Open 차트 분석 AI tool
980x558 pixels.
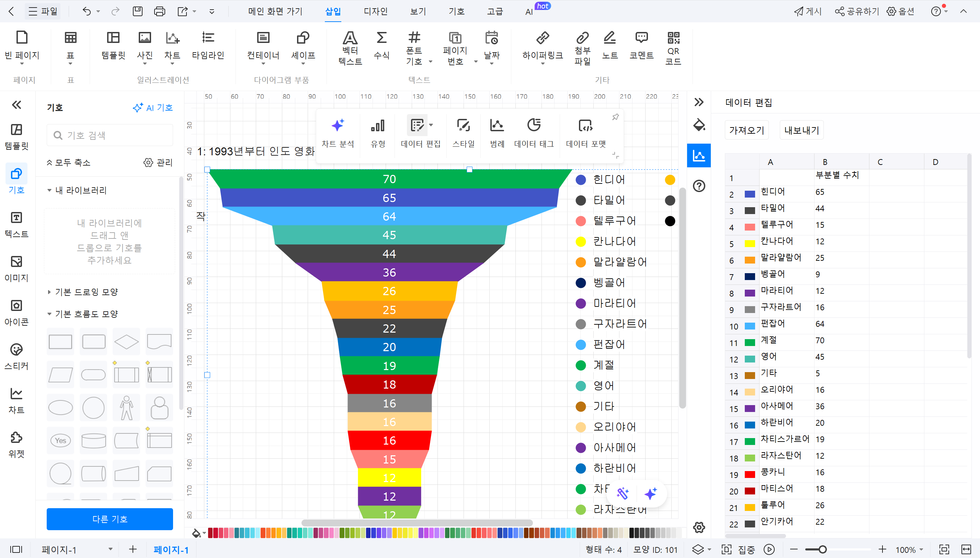338,133
